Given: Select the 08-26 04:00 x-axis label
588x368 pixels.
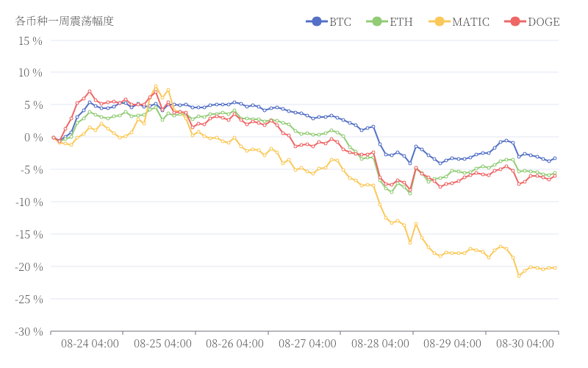Looking at the screenshot, I should click(234, 344).
